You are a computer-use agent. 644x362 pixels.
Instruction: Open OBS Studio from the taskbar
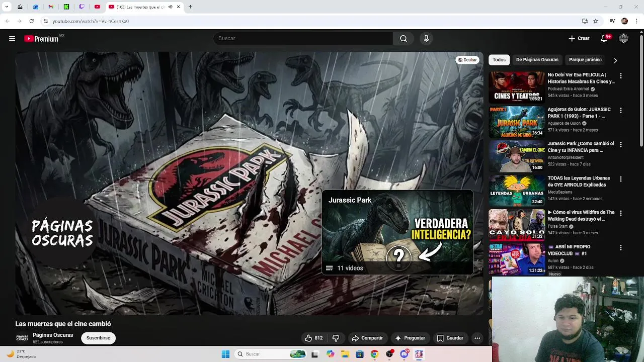coord(389,354)
